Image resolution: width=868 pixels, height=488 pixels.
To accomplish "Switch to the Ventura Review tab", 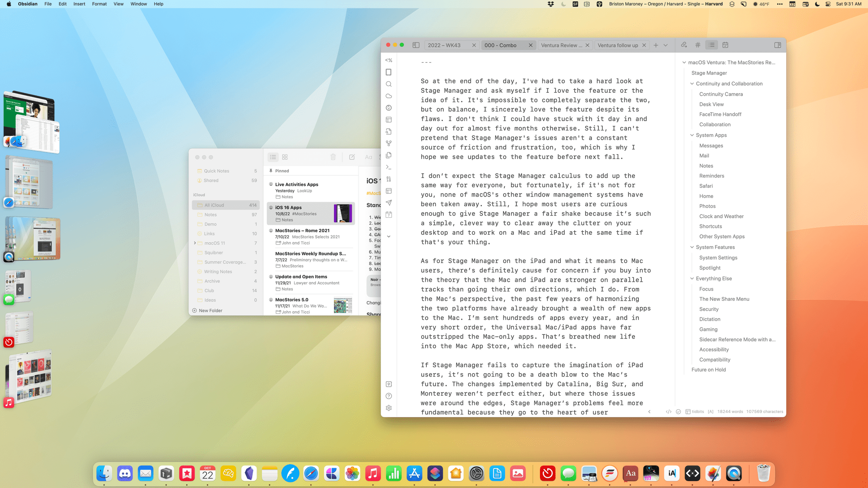I will pyautogui.click(x=562, y=45).
